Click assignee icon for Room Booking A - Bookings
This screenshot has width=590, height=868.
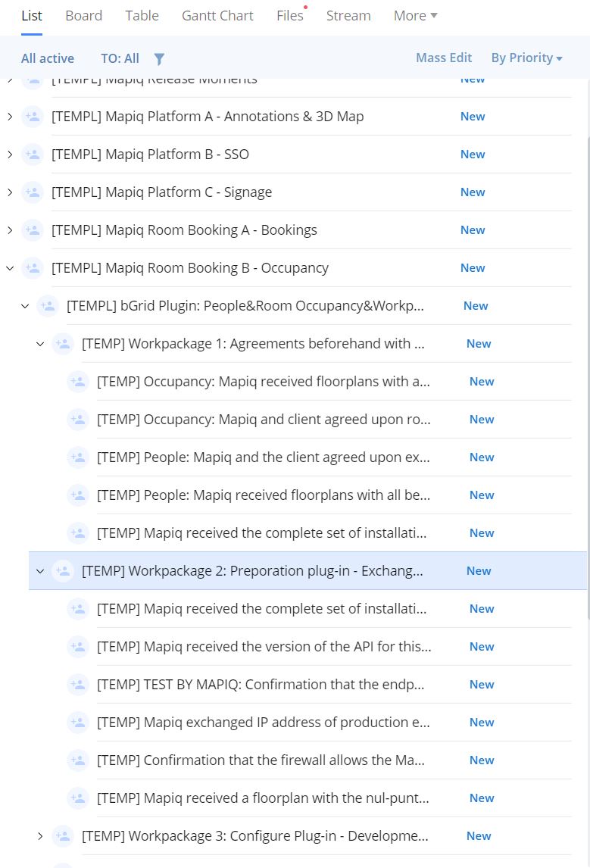33,230
